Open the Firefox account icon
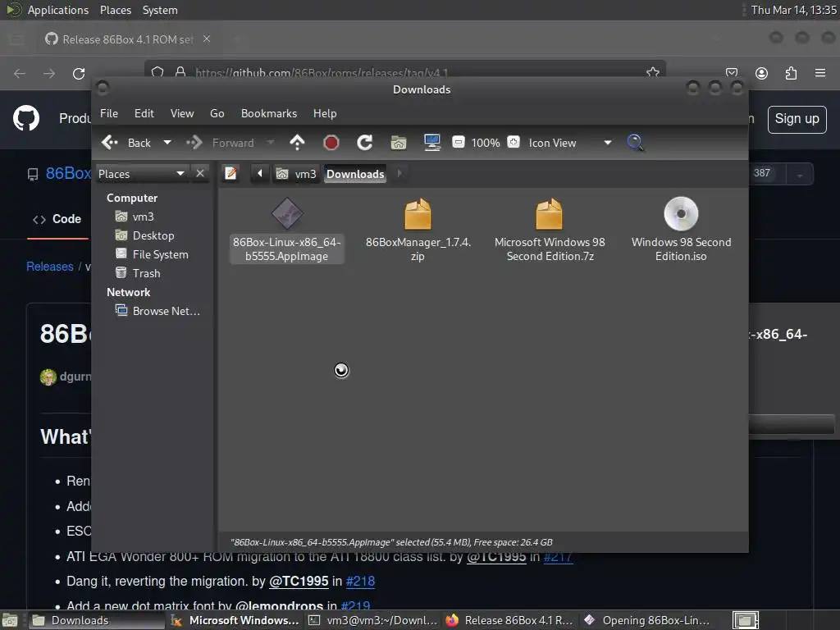Viewport: 840px width, 630px height. click(x=761, y=73)
